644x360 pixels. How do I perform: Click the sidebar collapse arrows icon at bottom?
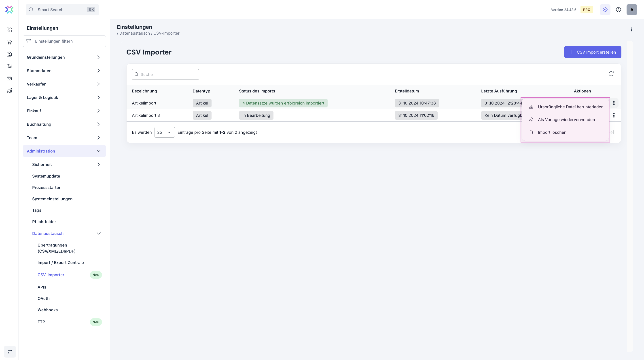click(x=10, y=352)
